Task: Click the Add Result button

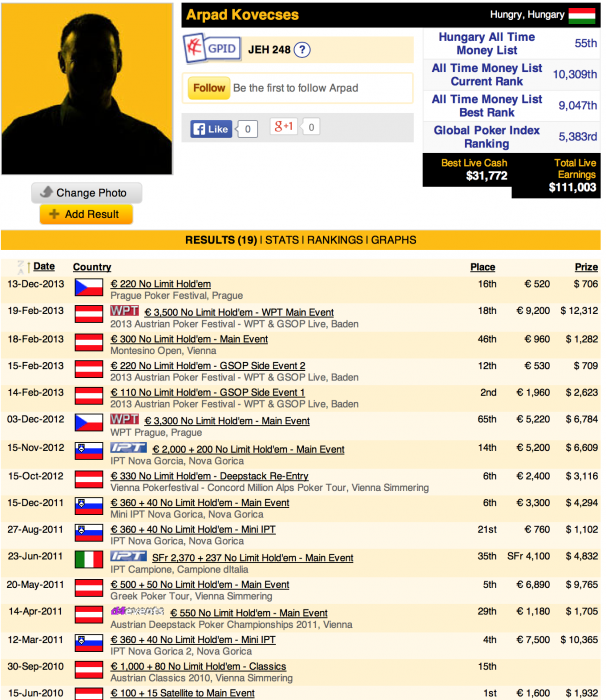Action: tap(86, 214)
